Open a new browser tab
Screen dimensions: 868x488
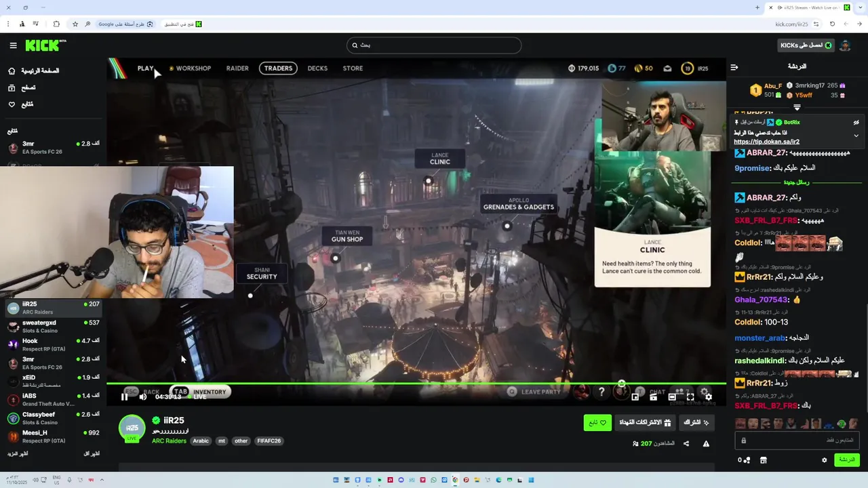757,7
